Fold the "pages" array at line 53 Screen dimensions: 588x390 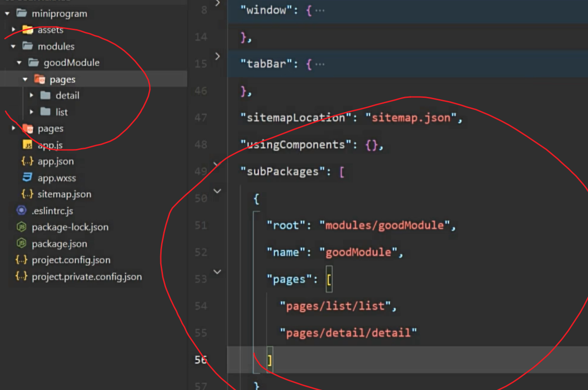[x=217, y=272]
